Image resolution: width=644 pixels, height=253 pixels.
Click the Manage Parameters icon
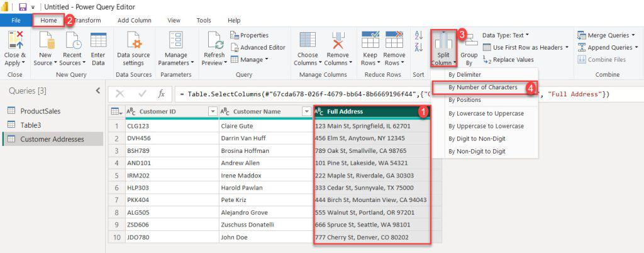tap(176, 40)
